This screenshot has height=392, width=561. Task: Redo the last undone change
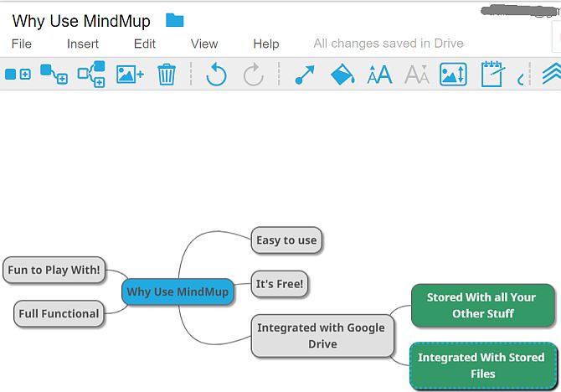(x=254, y=75)
